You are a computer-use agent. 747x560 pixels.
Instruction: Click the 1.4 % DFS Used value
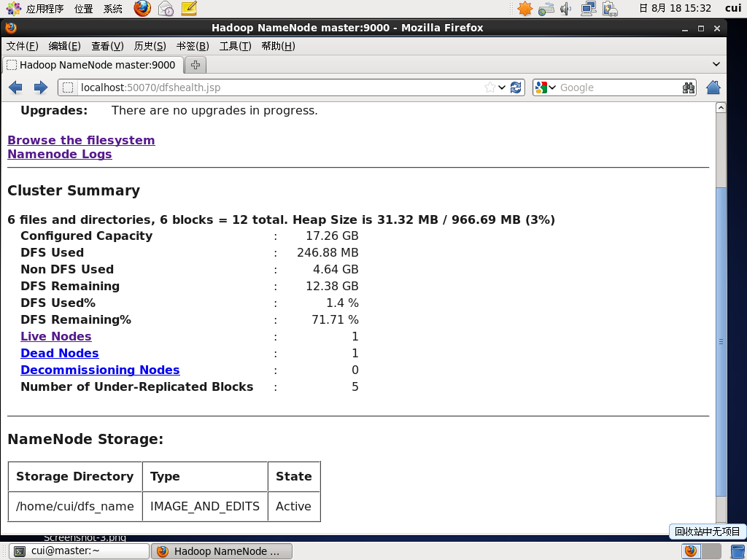point(343,303)
